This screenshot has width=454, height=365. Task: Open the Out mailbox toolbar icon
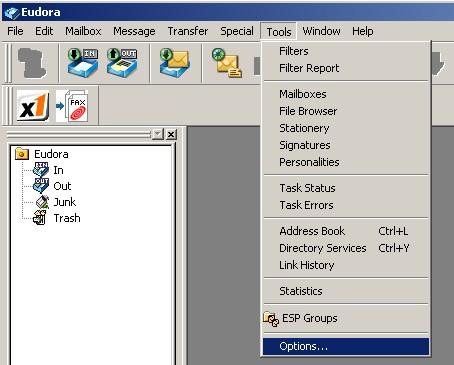coord(122,63)
